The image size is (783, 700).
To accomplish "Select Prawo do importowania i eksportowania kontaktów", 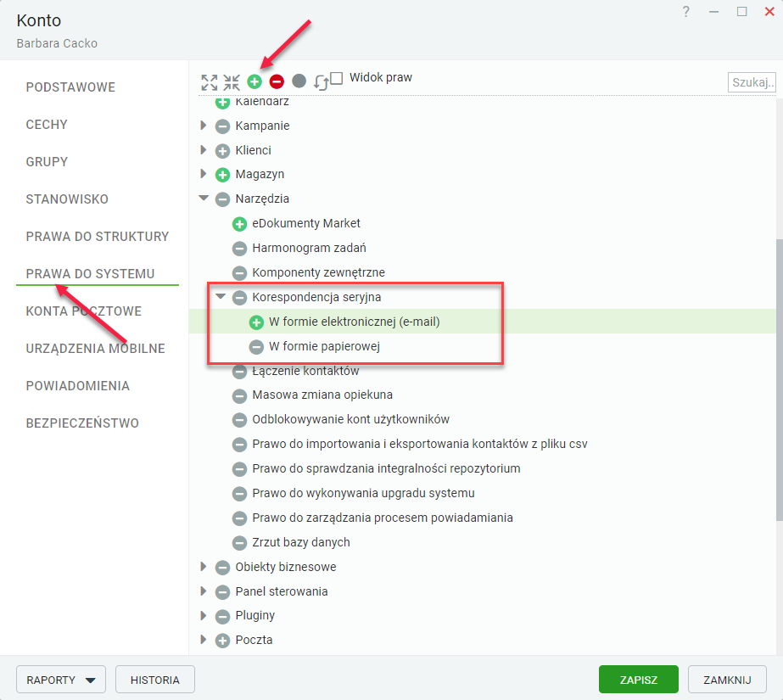I will 419,445.
